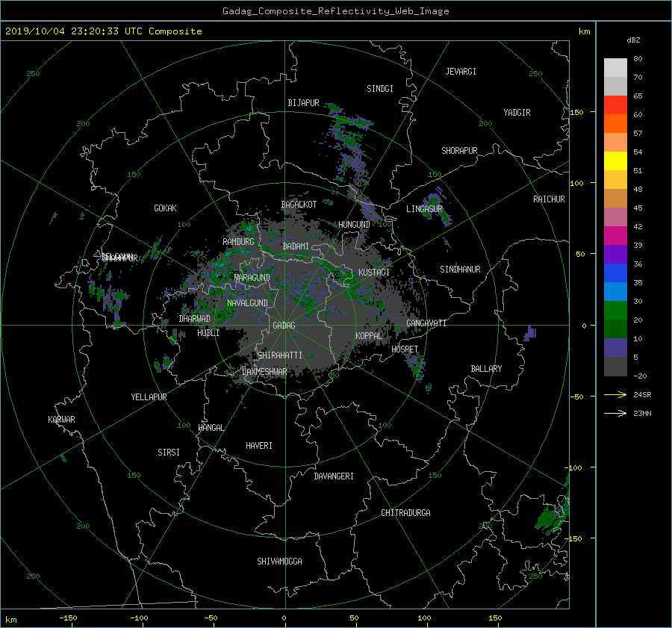Click the radar echo near Lingasur
672x628 pixels.
[x=436, y=207]
